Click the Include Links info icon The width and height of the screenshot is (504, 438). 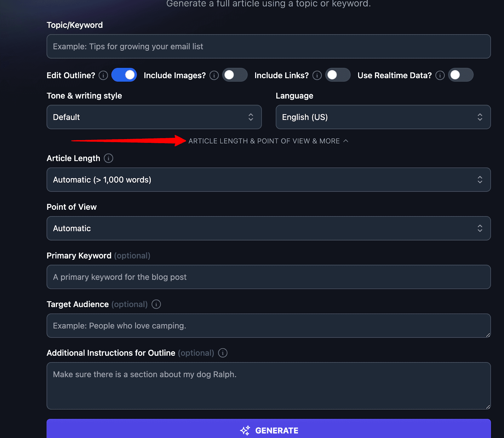(317, 75)
